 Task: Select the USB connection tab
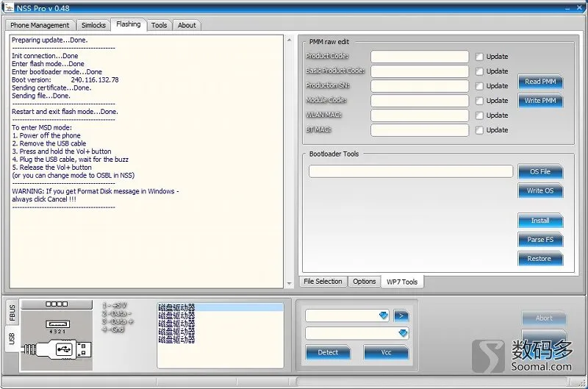coord(12,338)
